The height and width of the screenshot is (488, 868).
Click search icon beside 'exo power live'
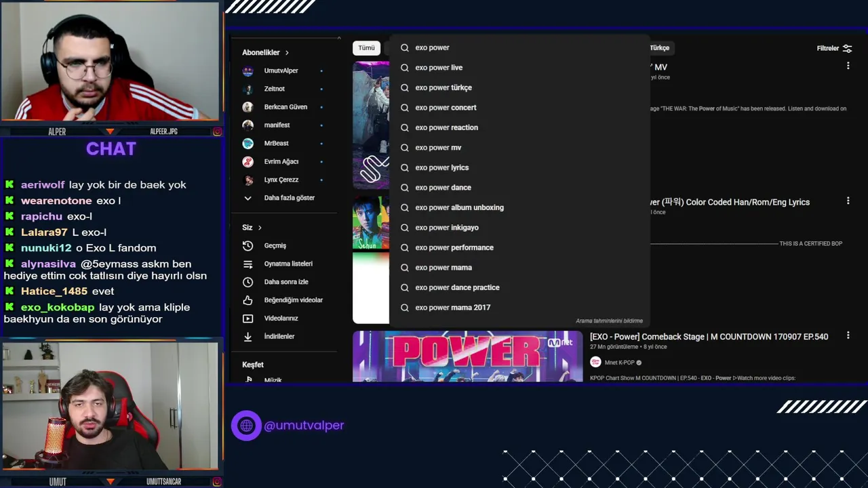[x=405, y=68]
